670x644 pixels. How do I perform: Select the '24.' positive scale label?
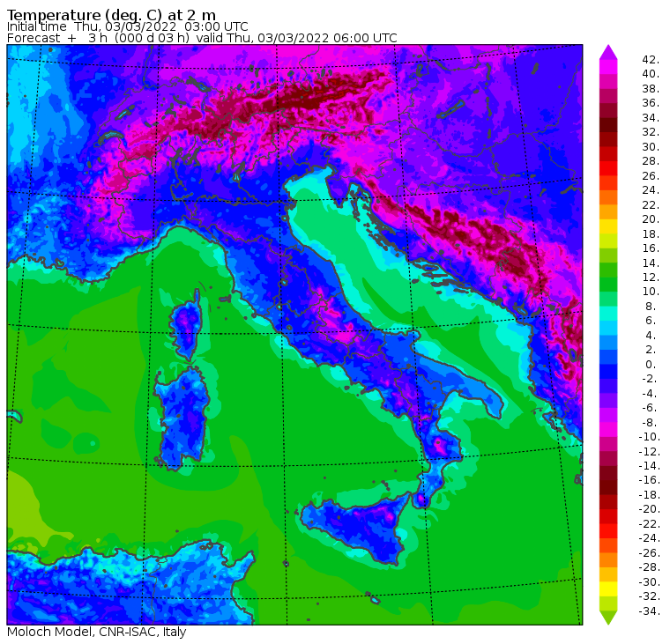[651, 190]
